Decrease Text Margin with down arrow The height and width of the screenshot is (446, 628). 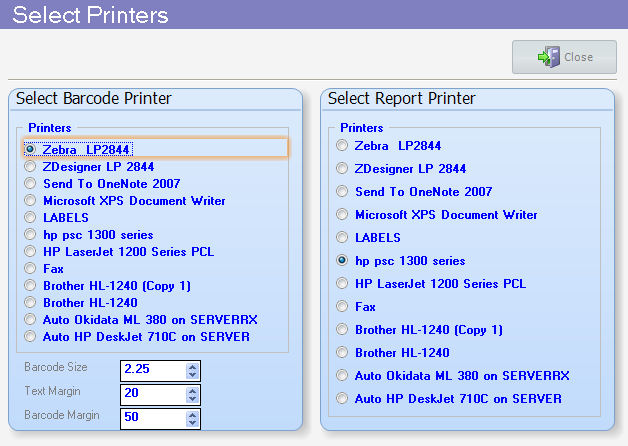point(193,399)
